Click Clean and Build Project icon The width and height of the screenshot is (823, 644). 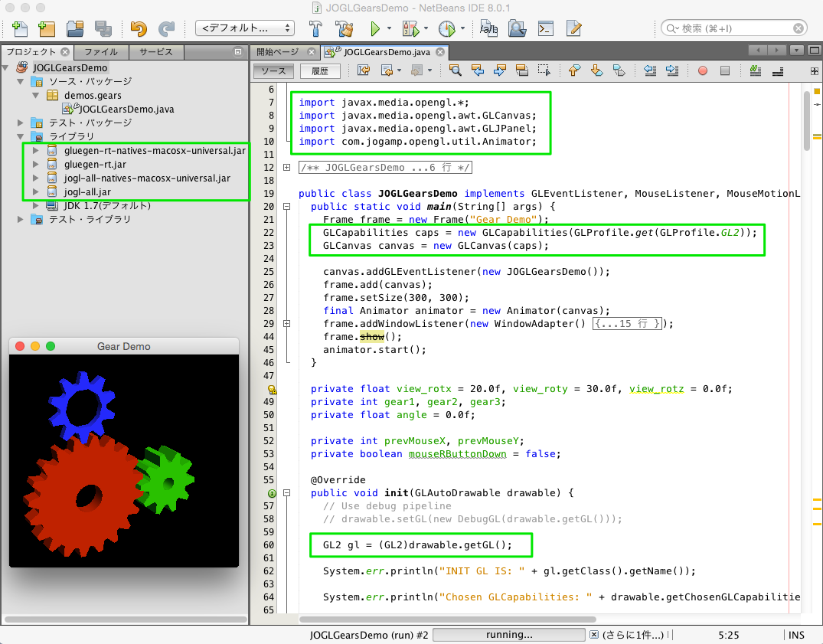point(345,28)
